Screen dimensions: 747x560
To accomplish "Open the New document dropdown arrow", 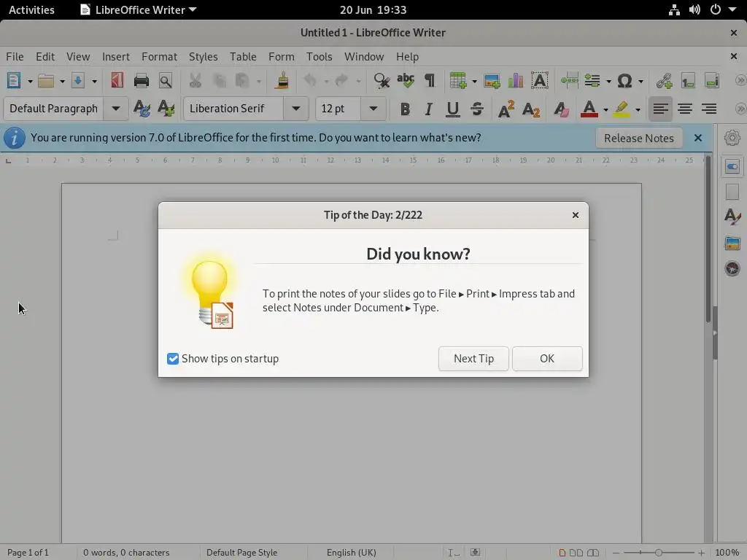I will click(30, 82).
